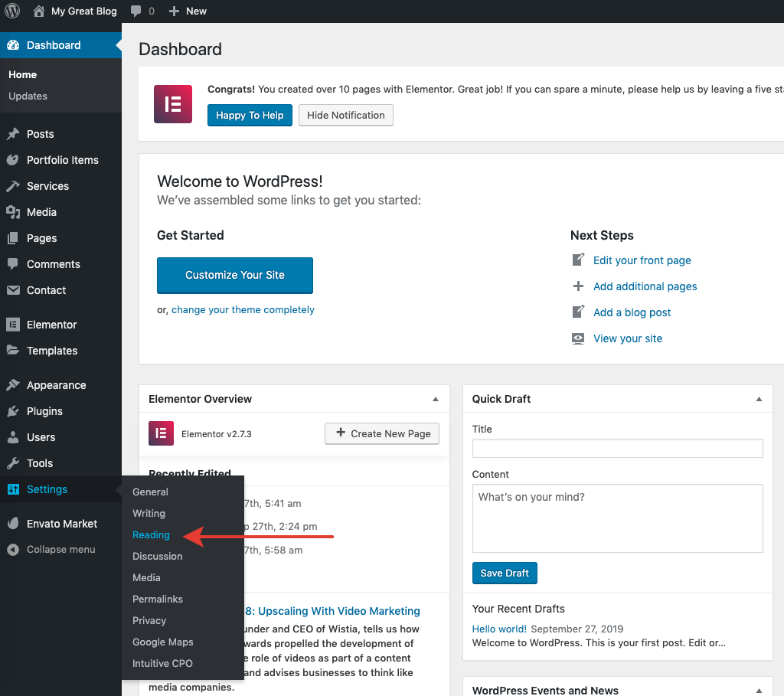Click the Envato Market leaf icon

pos(13,524)
